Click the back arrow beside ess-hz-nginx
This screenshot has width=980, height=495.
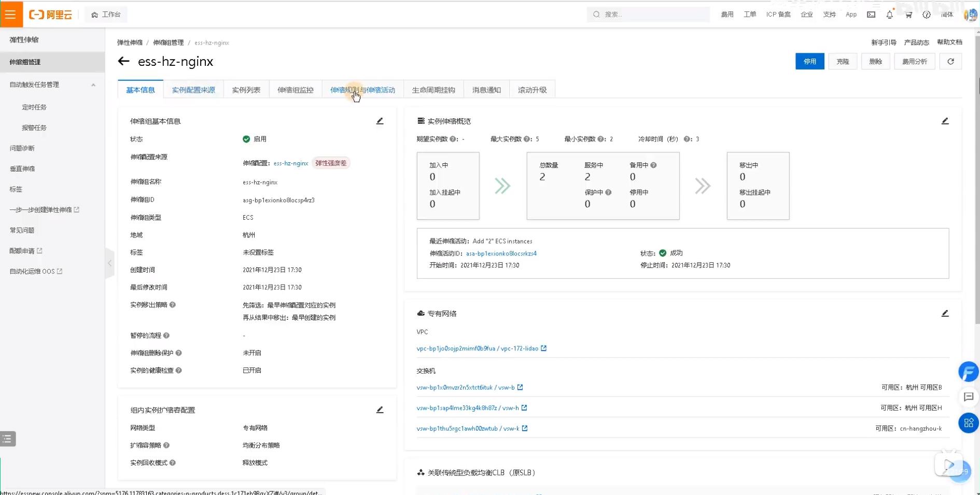[x=123, y=61]
